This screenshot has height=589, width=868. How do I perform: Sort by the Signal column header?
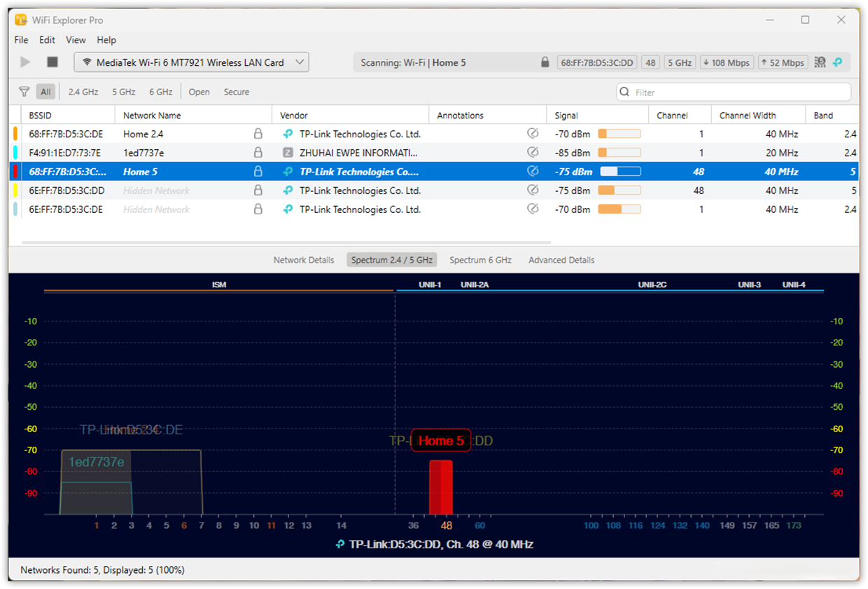[x=566, y=114]
